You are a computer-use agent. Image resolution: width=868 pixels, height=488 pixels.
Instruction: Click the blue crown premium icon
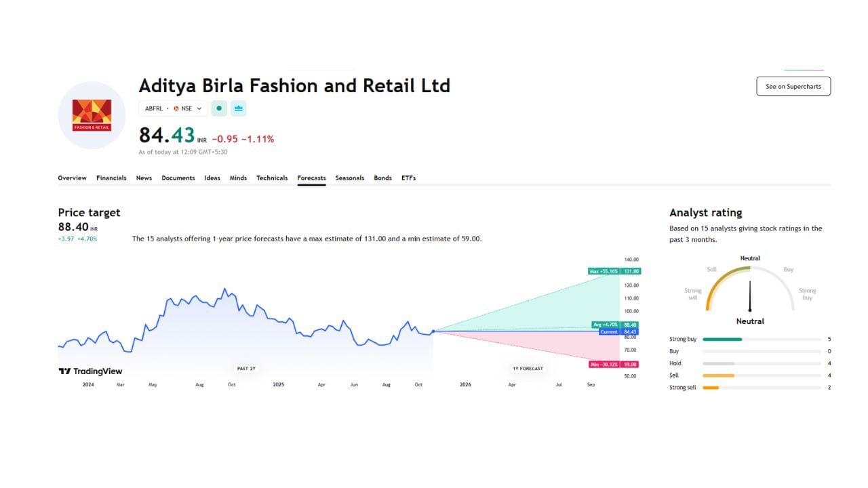coord(237,108)
